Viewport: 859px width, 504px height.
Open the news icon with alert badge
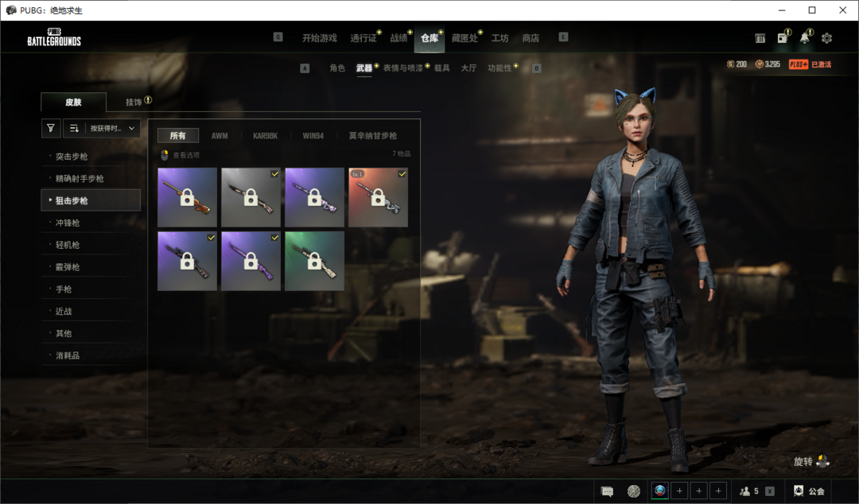pos(783,37)
